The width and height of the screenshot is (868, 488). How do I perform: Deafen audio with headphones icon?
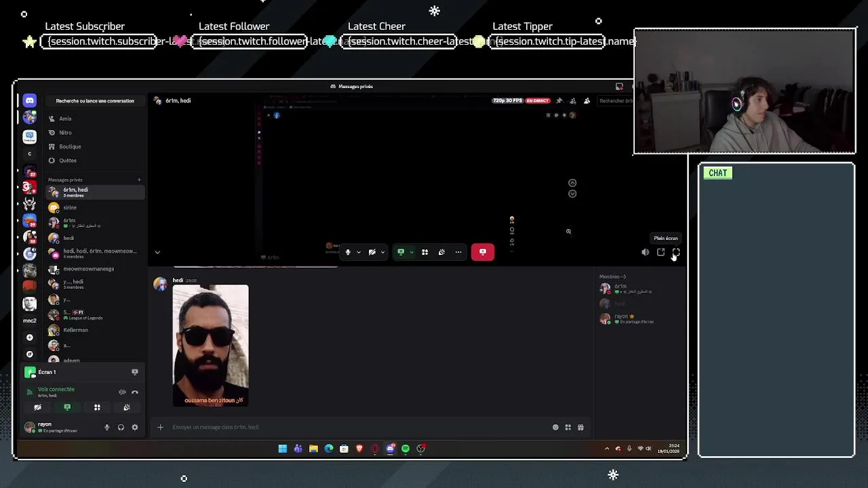pos(121,427)
